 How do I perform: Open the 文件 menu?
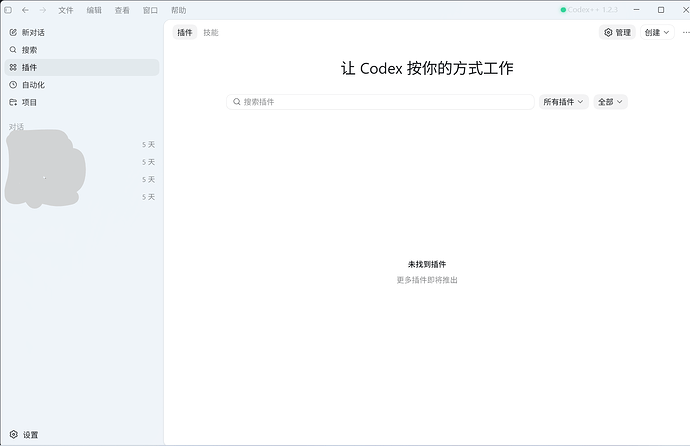click(66, 10)
